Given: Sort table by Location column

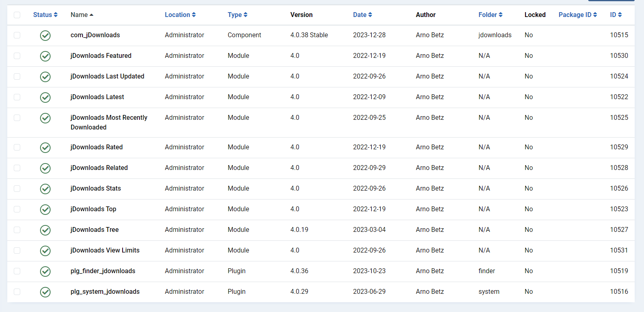Looking at the screenshot, I should pos(180,15).
